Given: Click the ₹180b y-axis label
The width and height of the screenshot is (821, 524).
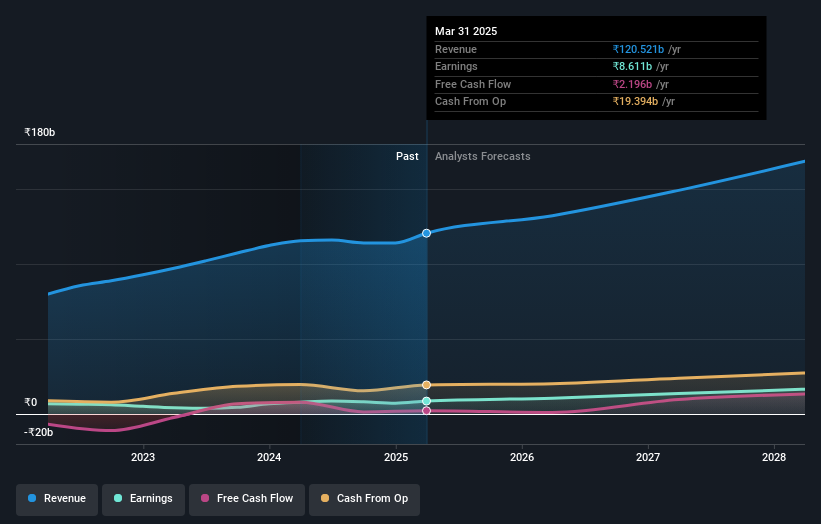Looking at the screenshot, I should point(39,132).
